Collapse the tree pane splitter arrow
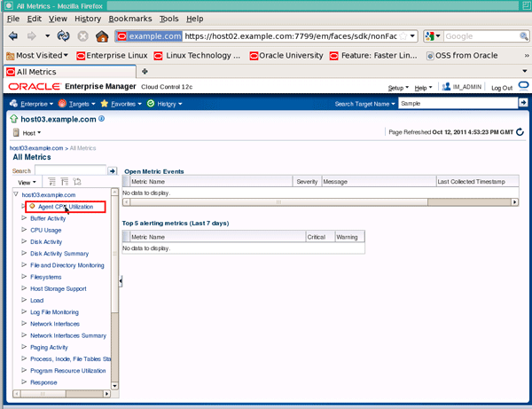Image resolution: width=532 pixels, height=409 pixels. click(121, 281)
